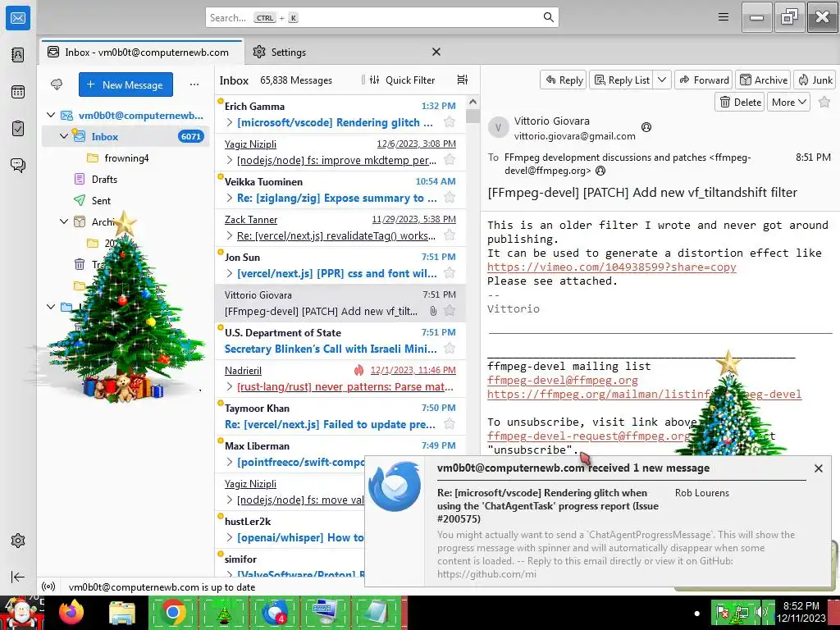The height and width of the screenshot is (630, 840).
Task: Collapse the spaces toolbar
Action: (x=18, y=577)
